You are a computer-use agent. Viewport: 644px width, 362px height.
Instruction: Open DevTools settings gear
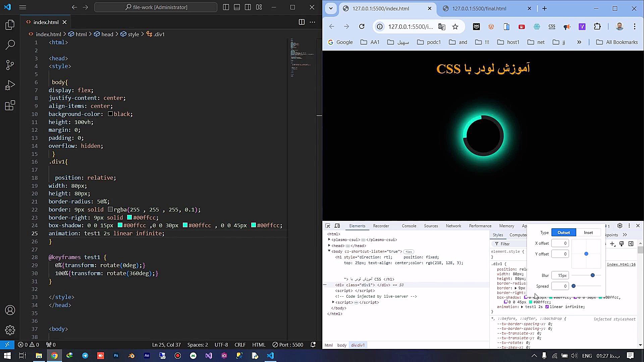(x=620, y=226)
